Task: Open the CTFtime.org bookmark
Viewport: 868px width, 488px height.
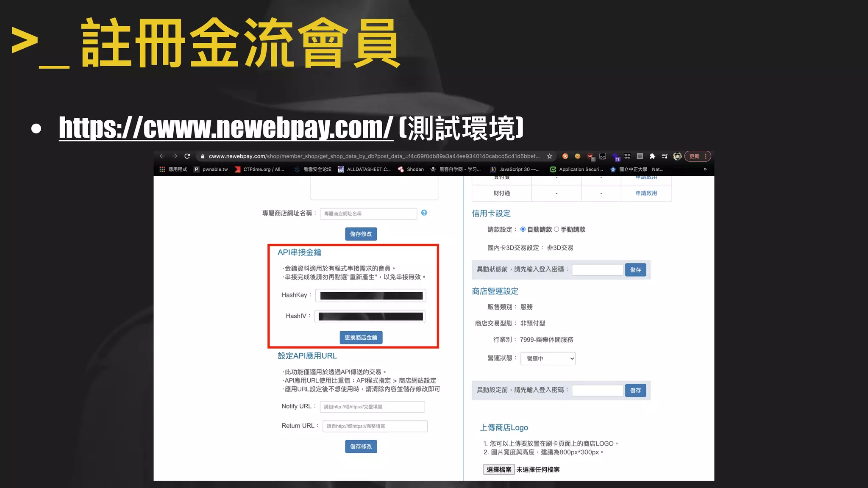Action: coord(259,169)
